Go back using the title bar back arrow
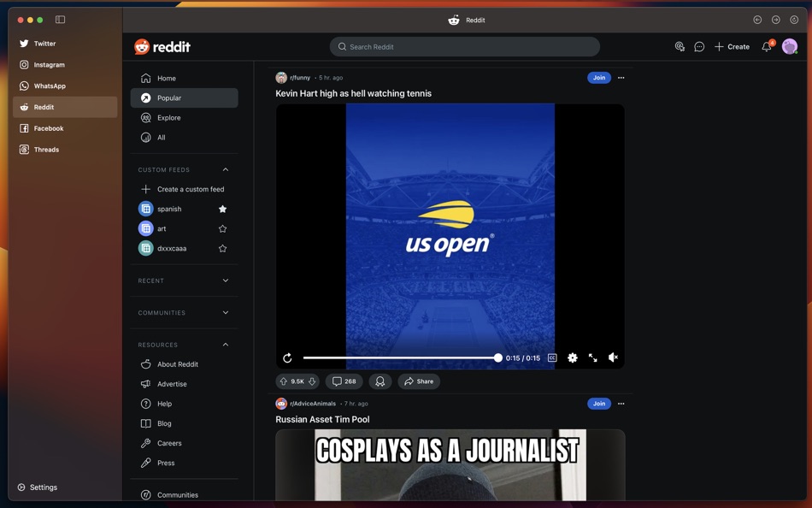This screenshot has height=508, width=812. (x=757, y=20)
